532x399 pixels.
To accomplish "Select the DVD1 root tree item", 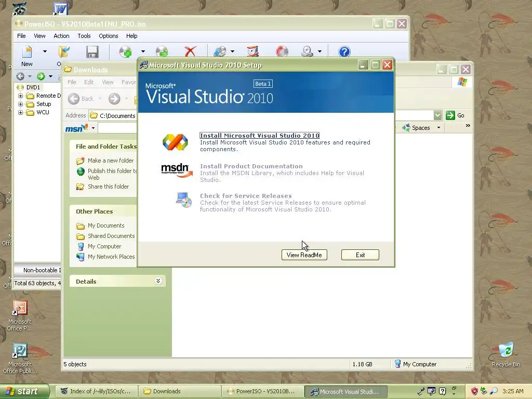I will pyautogui.click(x=33, y=87).
